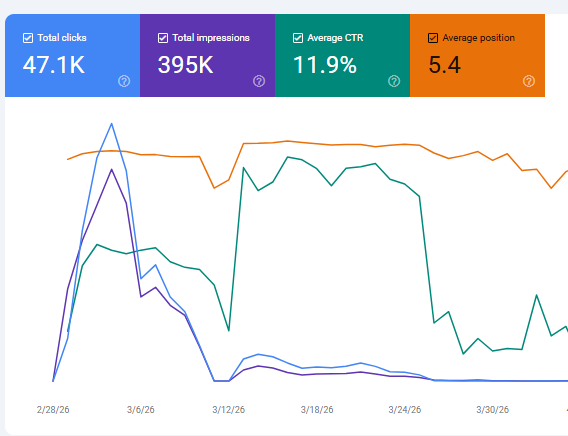The width and height of the screenshot is (568, 436).
Task: Select the blue Total clicks card
Action: pos(72,55)
